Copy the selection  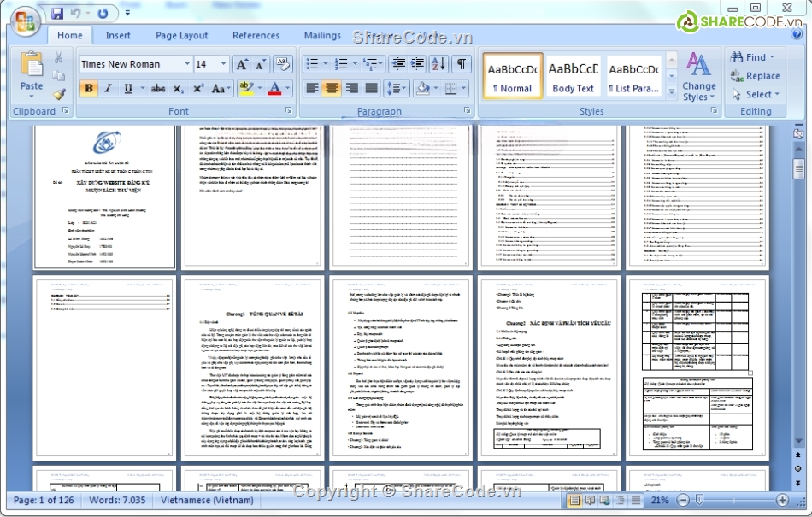click(58, 75)
